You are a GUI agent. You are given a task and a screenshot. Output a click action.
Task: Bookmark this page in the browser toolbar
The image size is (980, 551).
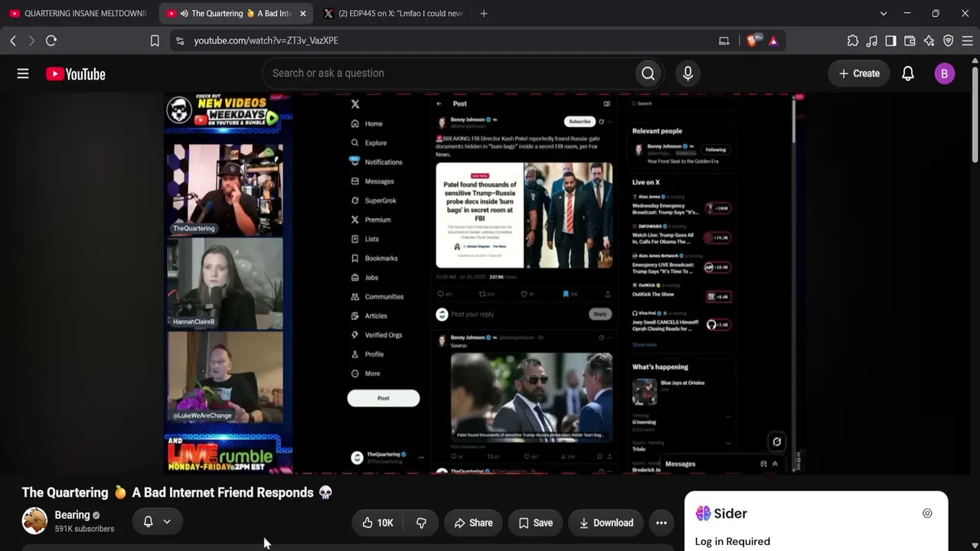click(155, 41)
